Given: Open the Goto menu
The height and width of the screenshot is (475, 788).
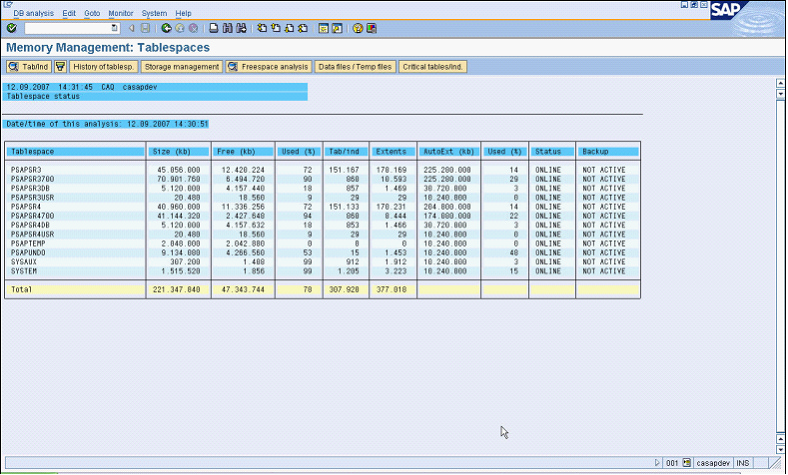Looking at the screenshot, I should click(x=92, y=13).
